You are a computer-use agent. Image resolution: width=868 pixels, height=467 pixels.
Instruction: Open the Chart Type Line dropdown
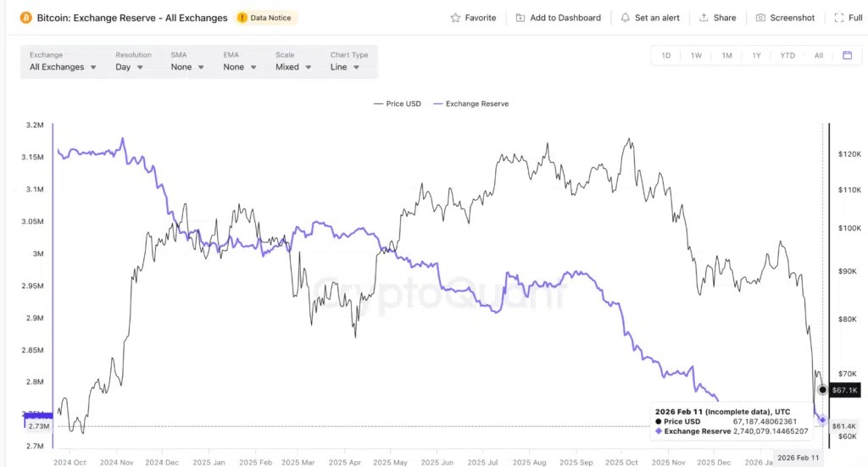[x=345, y=67]
